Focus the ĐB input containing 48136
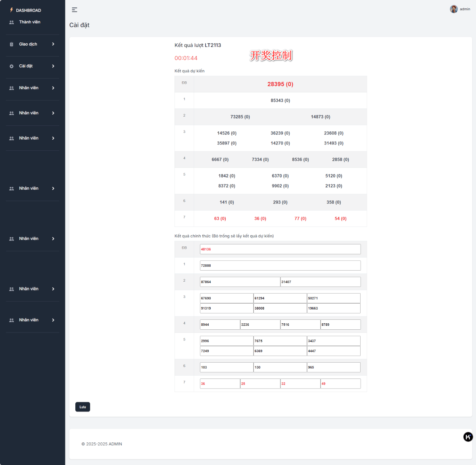The height and width of the screenshot is (465, 476). click(280, 249)
